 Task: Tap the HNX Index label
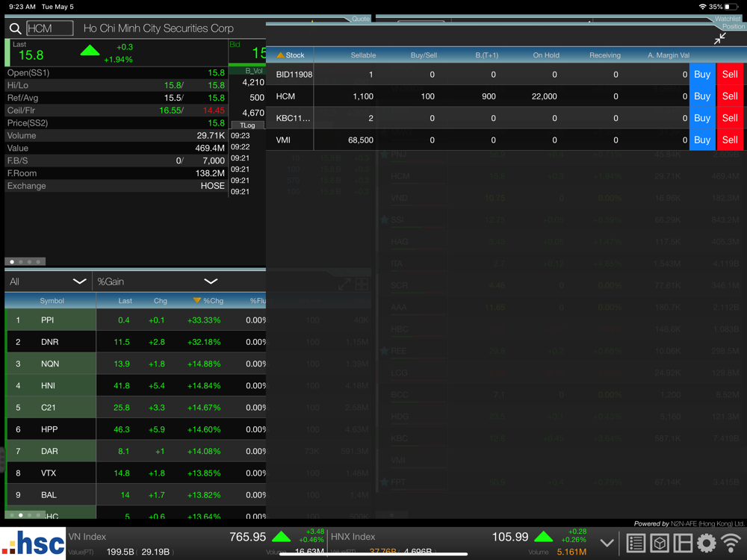click(x=353, y=537)
